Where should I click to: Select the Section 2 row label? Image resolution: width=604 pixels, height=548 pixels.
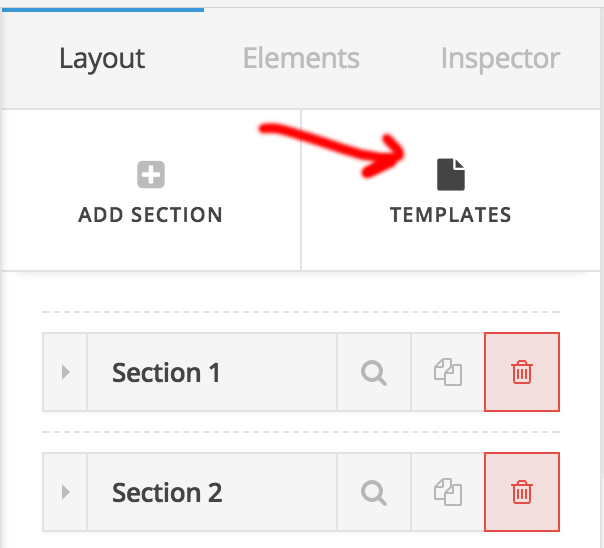click(166, 493)
